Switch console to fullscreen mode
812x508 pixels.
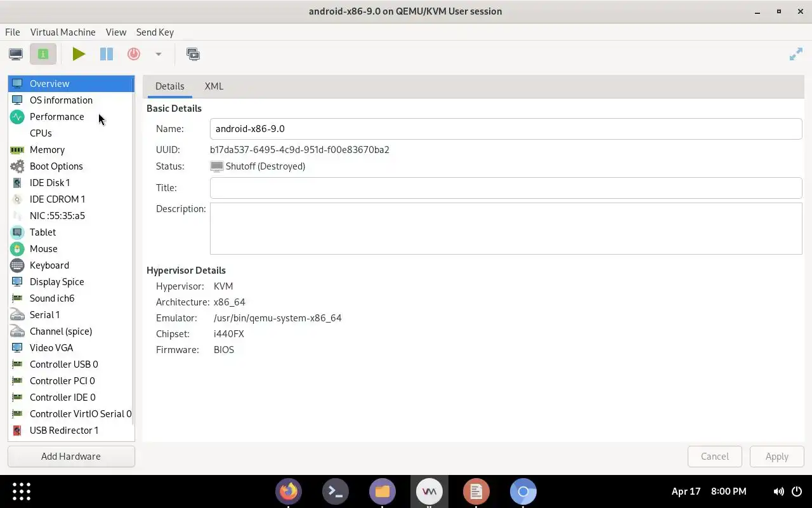(x=796, y=55)
